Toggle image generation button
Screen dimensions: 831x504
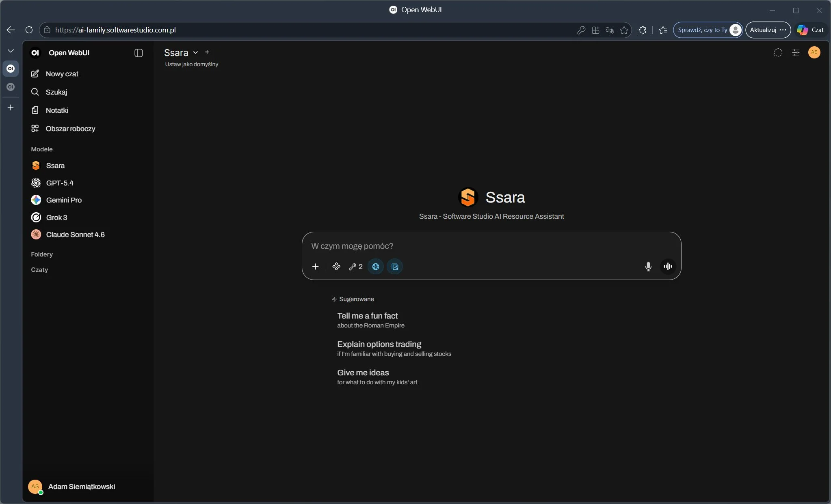tap(395, 267)
